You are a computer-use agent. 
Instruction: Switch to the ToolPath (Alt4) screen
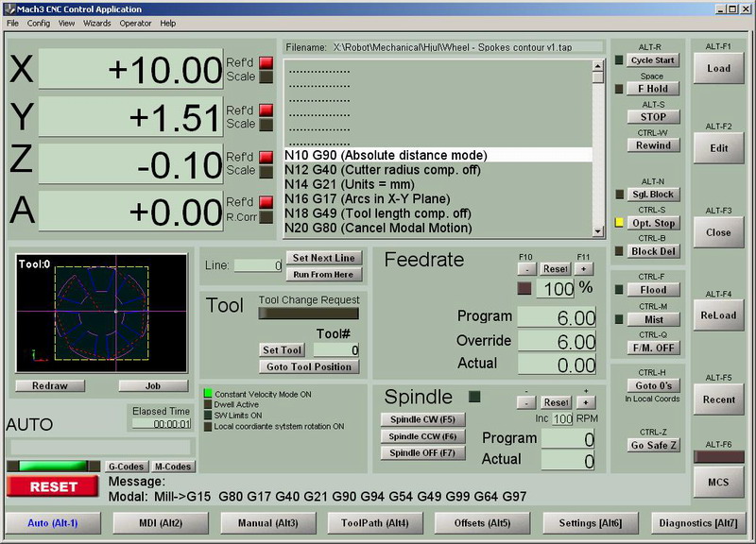point(375,523)
